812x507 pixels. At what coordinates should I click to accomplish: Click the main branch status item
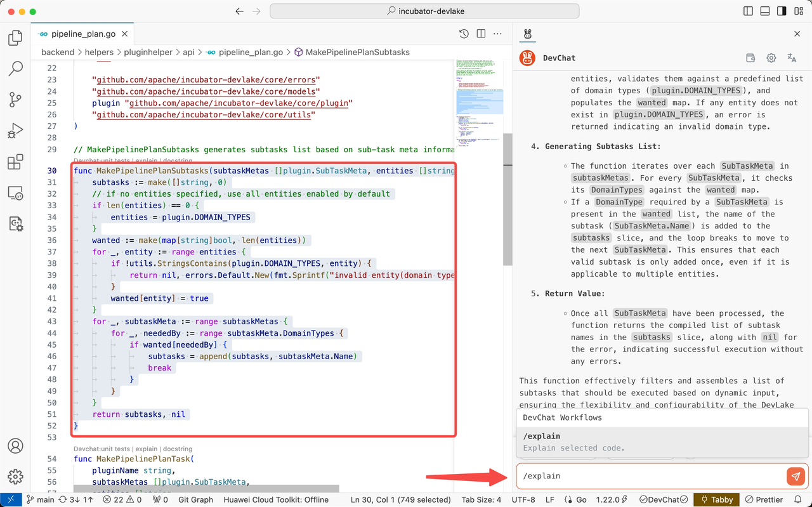click(41, 499)
